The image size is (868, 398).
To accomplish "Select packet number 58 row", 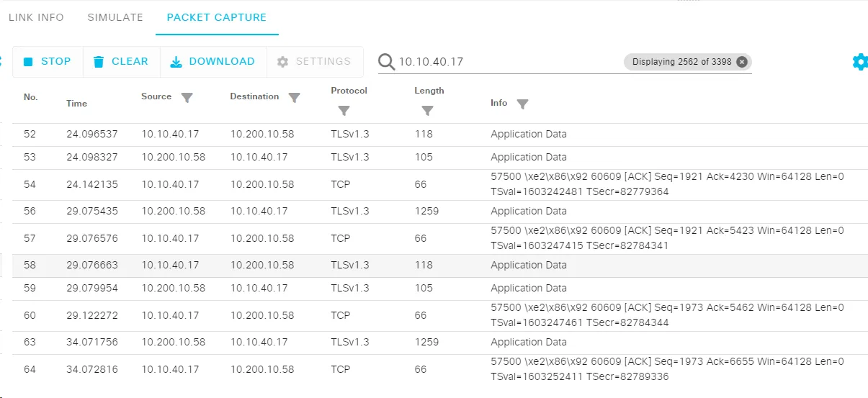I will [x=439, y=266].
